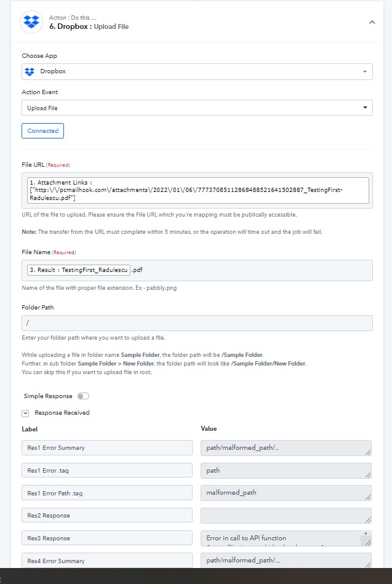Screen dimensions: 392x584
Task: Click the Res2 Response label field
Action: point(107,516)
